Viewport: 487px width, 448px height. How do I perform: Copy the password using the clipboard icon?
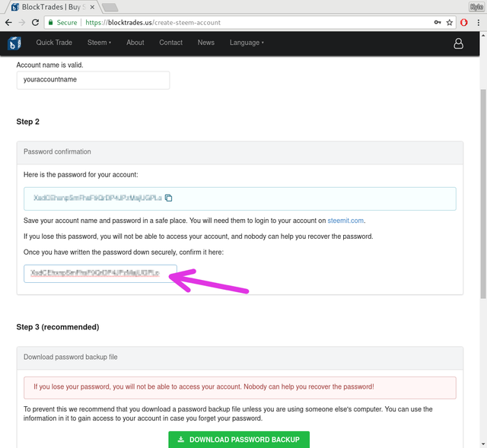click(168, 198)
